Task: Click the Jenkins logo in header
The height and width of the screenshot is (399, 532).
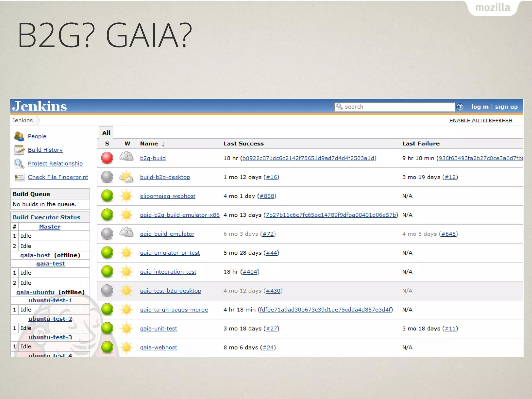Action: [39, 107]
